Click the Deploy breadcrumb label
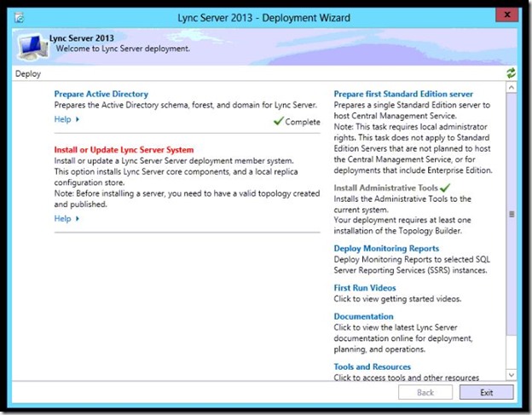The image size is (532, 415). coord(28,73)
